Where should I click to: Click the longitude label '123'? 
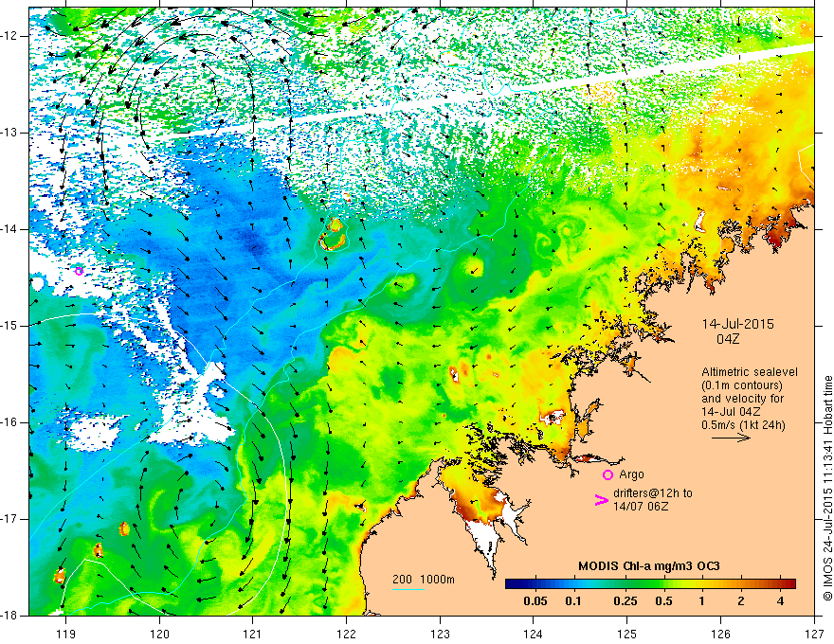pyautogui.click(x=440, y=634)
